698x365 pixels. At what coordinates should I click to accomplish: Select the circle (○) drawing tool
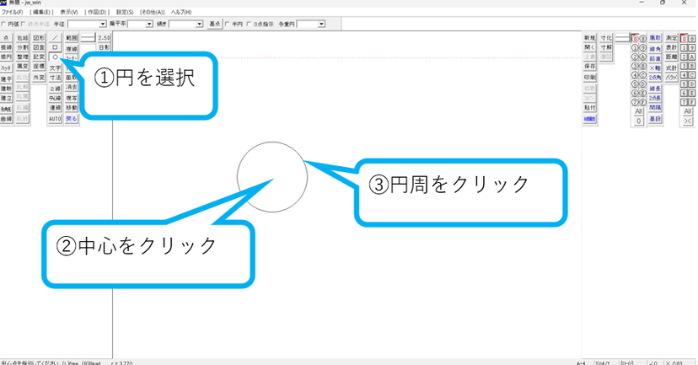[55, 57]
